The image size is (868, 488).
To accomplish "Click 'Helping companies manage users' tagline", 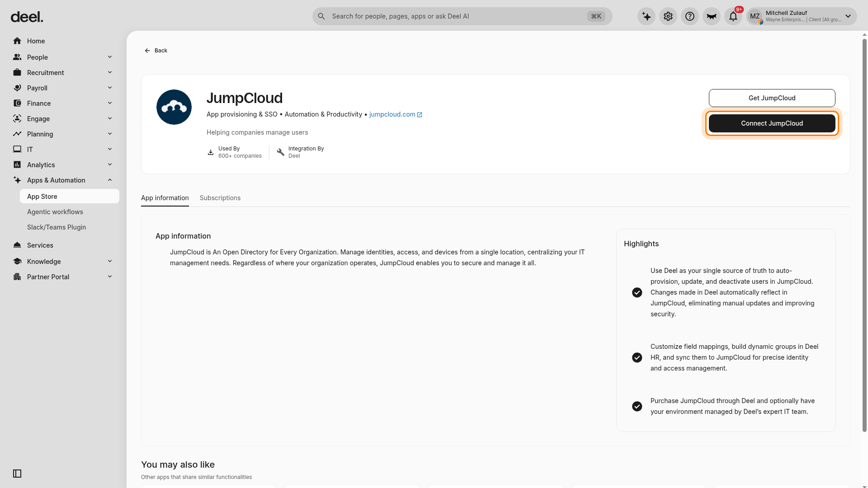I will [x=257, y=133].
